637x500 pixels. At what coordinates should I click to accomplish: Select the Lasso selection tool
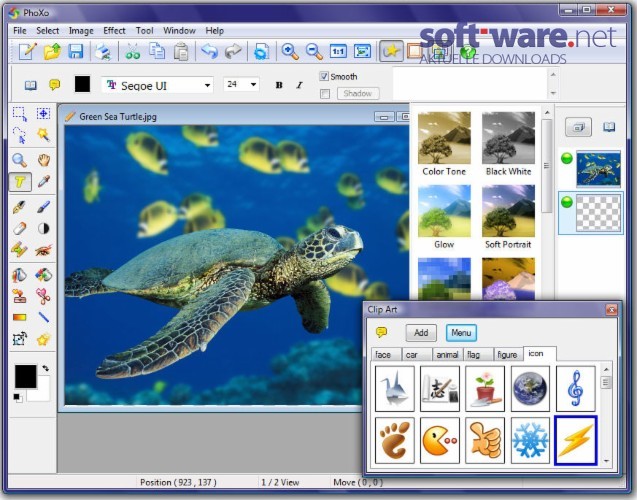click(x=20, y=135)
